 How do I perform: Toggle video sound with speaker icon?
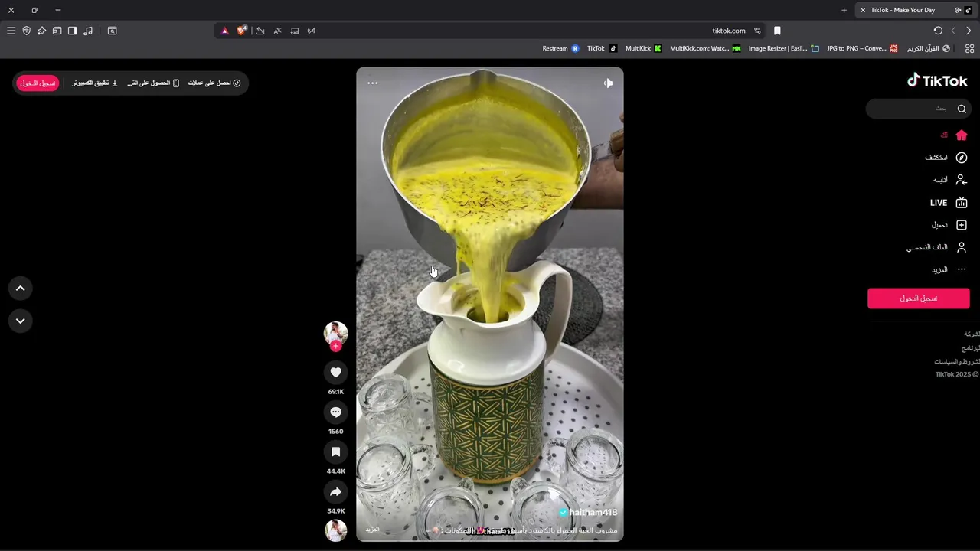[608, 83]
